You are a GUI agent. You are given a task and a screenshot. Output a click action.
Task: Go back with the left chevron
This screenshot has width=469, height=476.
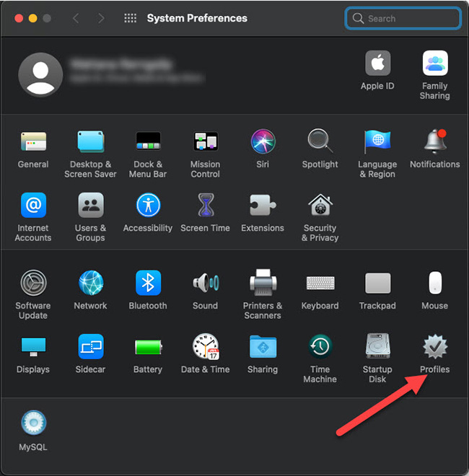coord(76,18)
